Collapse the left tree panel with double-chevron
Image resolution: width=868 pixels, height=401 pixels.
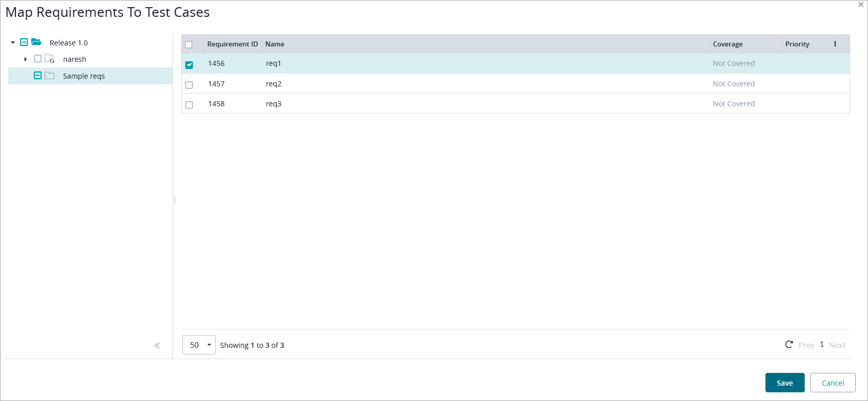tap(157, 346)
